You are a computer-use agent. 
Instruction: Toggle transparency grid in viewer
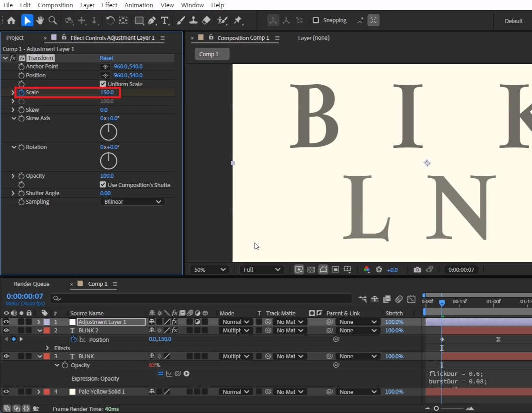pos(311,270)
